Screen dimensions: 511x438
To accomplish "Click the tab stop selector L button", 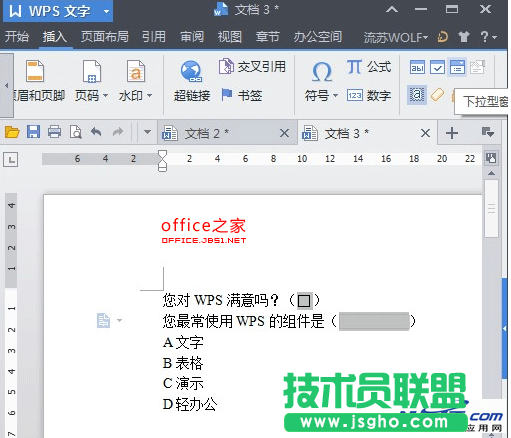I will pos(11,160).
